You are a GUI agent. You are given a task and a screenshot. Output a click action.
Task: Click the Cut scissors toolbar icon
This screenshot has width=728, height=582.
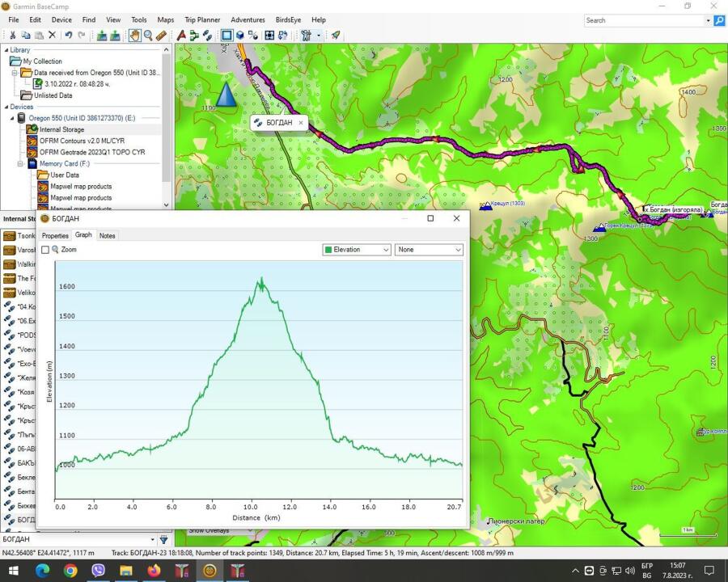pyautogui.click(x=12, y=36)
